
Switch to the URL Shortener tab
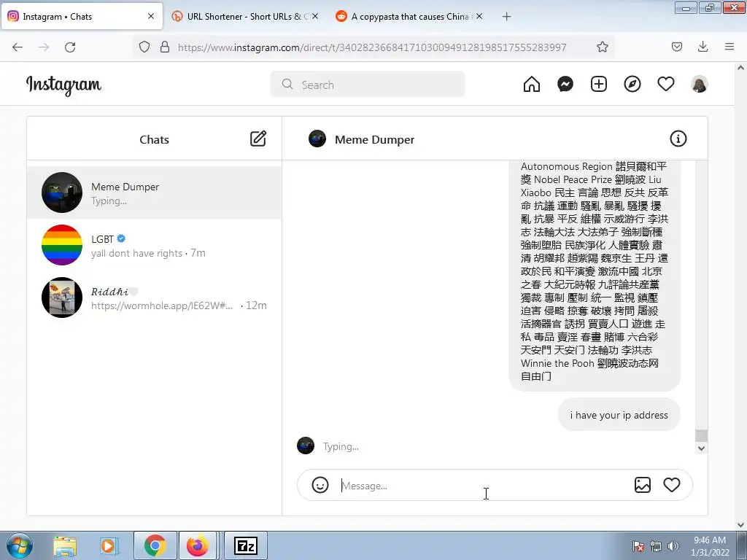(245, 16)
